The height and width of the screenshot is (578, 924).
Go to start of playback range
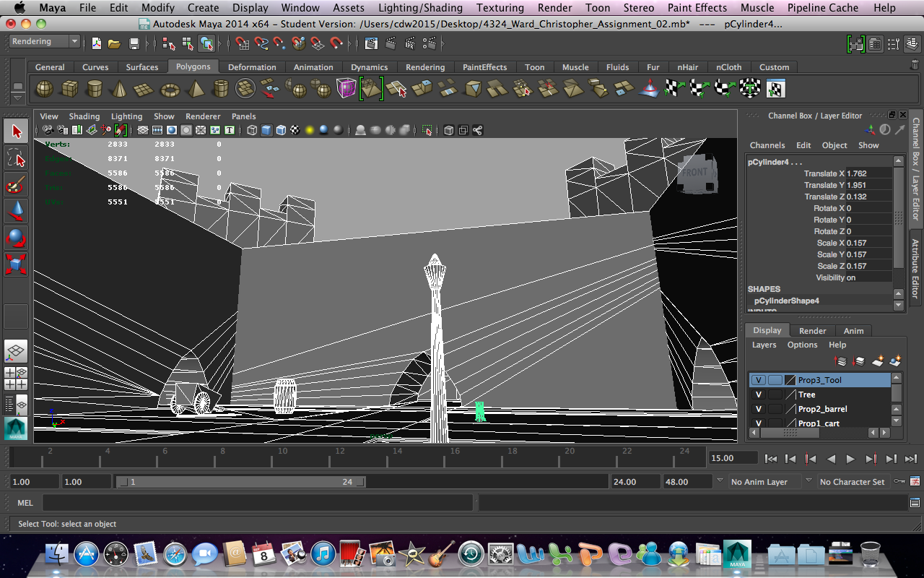[771, 459]
